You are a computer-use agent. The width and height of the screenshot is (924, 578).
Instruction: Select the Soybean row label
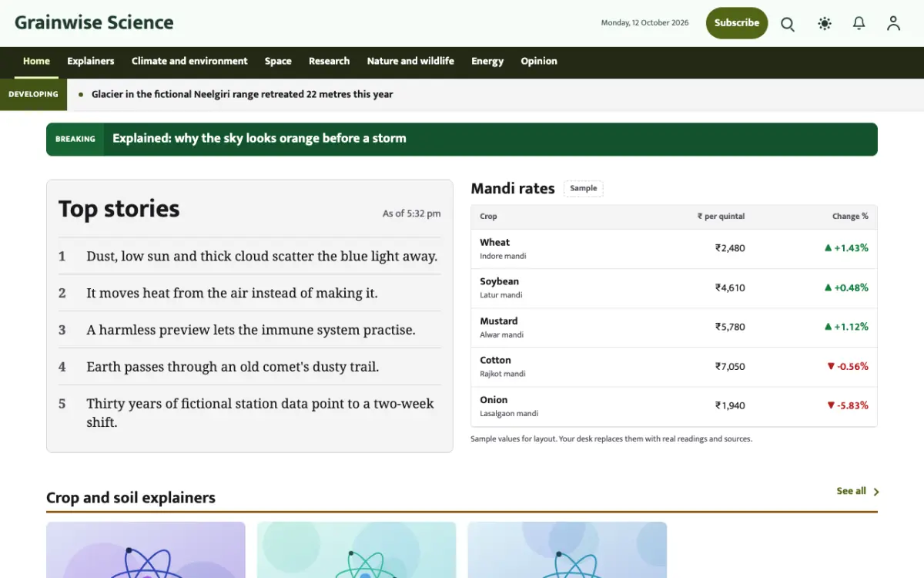coord(499,281)
